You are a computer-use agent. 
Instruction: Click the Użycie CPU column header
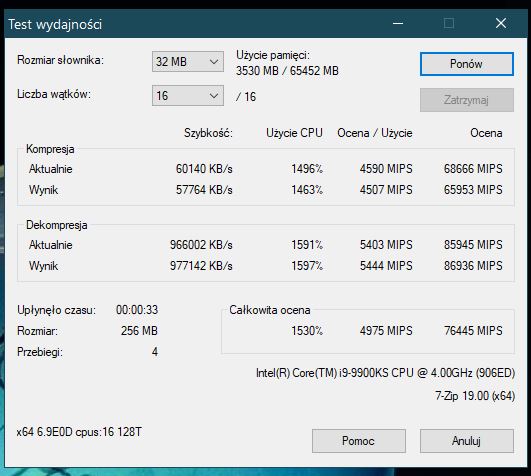point(294,133)
